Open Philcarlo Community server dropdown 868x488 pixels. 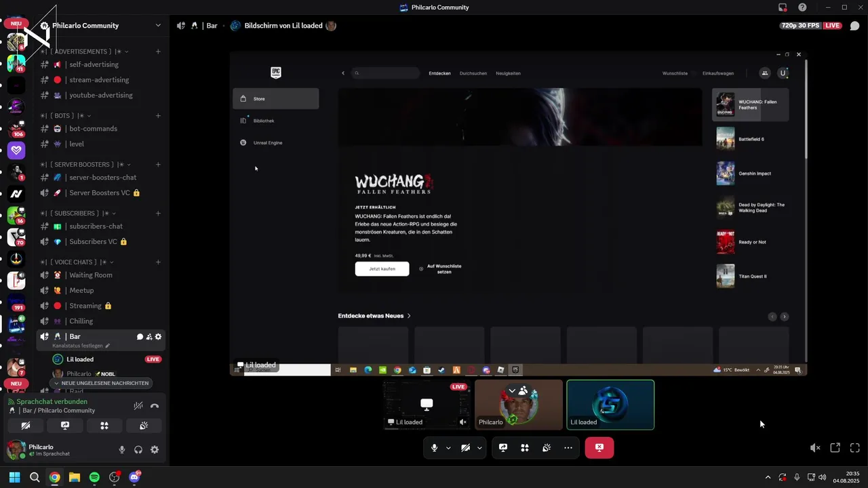coord(158,26)
